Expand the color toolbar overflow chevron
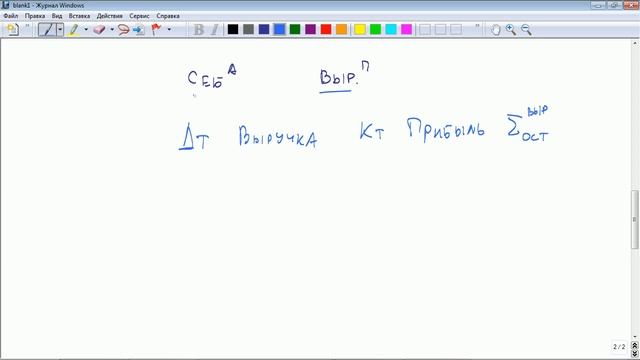 click(x=477, y=27)
